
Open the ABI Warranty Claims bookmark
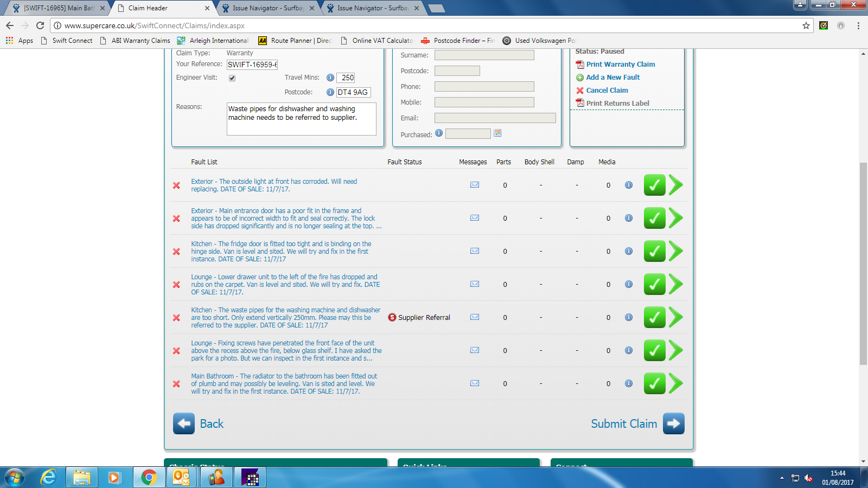point(135,41)
